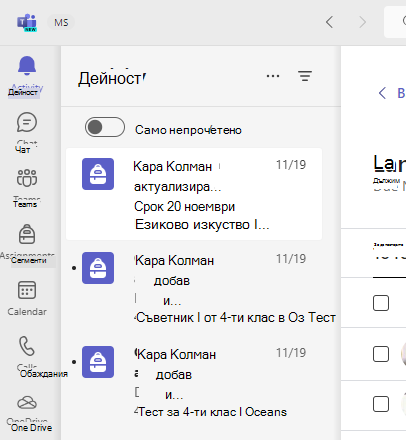Open the filter icon in activity header
Image resolution: width=406 pixels, height=440 pixels.
pyautogui.click(x=305, y=76)
